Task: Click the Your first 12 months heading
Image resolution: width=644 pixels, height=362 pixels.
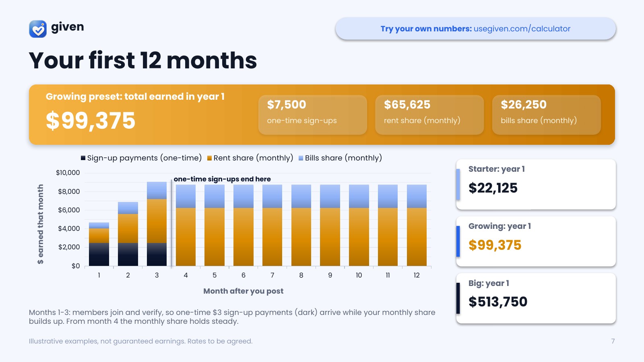Action: (x=143, y=60)
